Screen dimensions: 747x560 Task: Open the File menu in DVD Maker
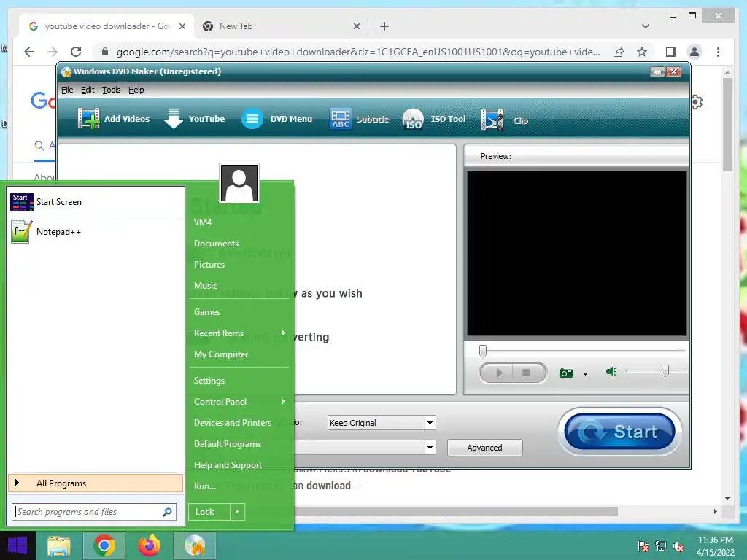(67, 90)
